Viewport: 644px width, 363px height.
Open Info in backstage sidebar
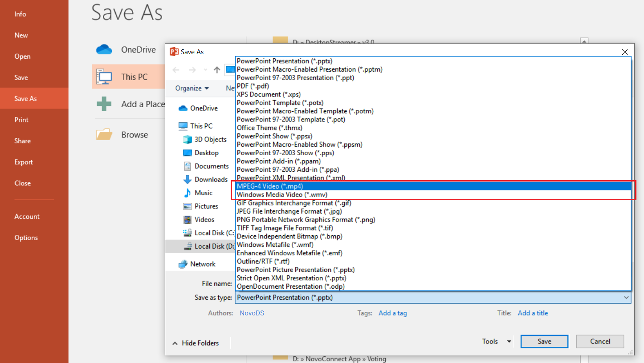pos(34,14)
